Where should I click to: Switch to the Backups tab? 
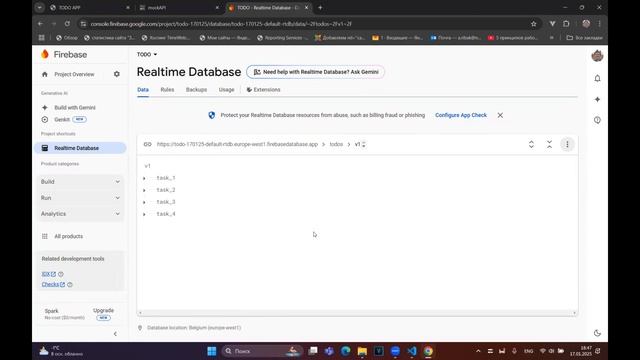196,90
